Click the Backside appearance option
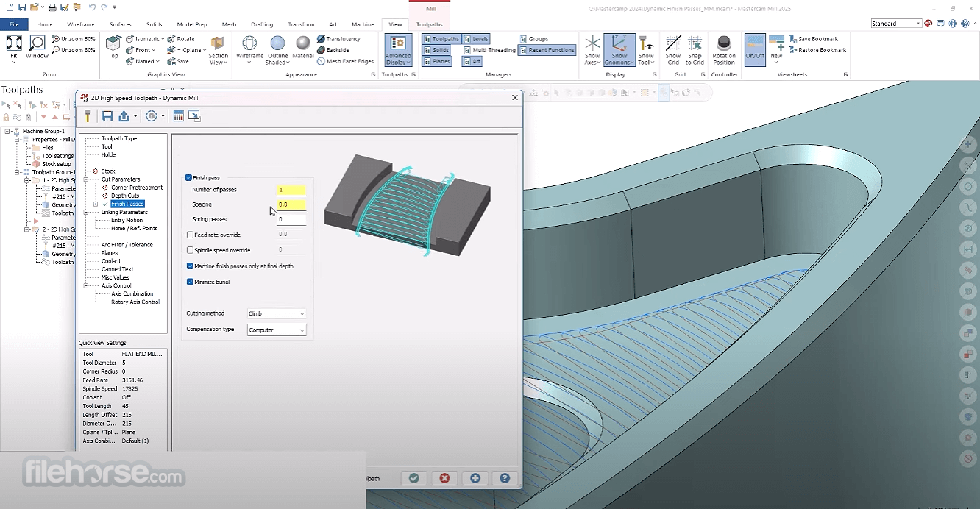This screenshot has width=980, height=509. pos(333,50)
